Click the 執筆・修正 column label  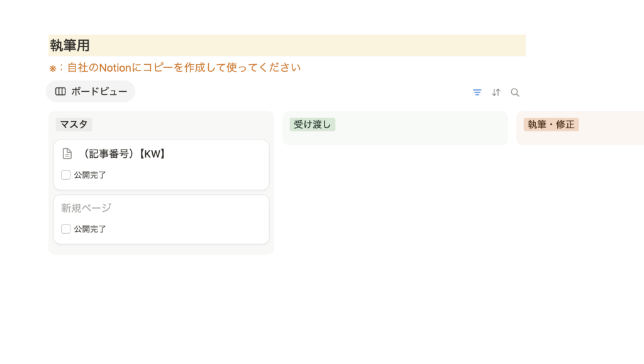tap(551, 124)
